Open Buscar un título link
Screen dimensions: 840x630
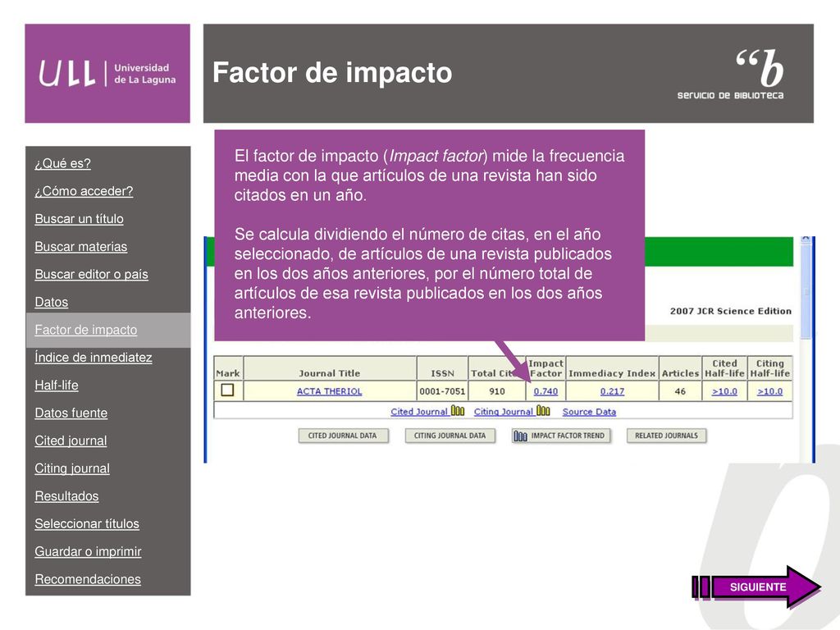coord(79,219)
